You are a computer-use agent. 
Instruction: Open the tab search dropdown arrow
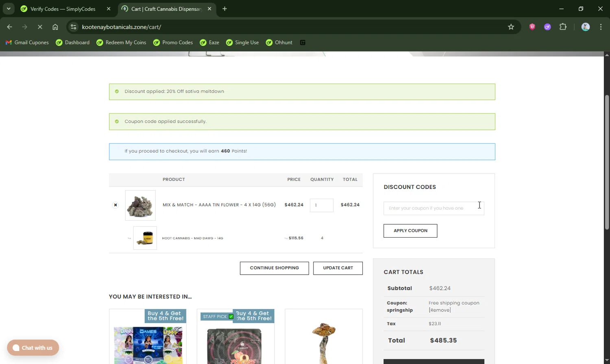click(9, 9)
